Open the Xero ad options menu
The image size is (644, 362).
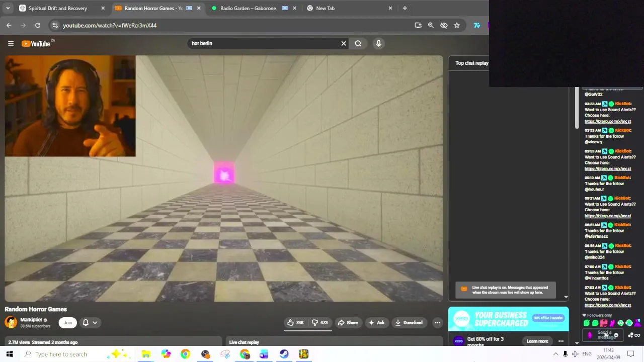(x=561, y=341)
